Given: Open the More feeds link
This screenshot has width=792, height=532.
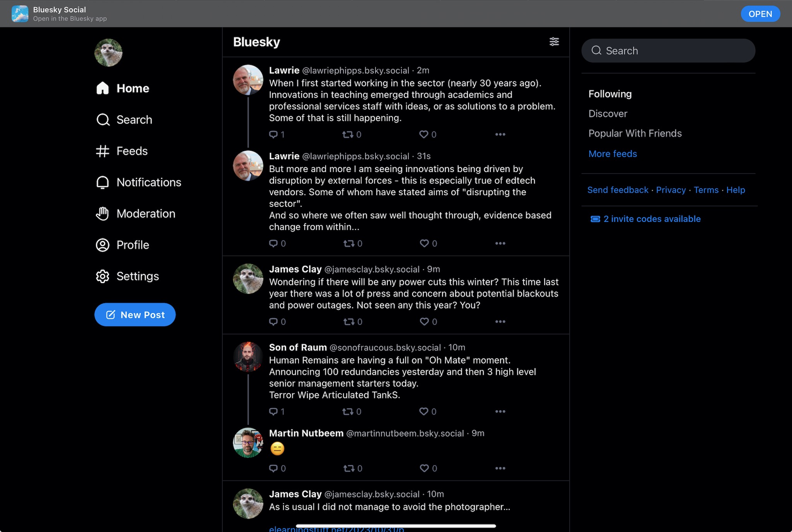Looking at the screenshot, I should pos(613,154).
